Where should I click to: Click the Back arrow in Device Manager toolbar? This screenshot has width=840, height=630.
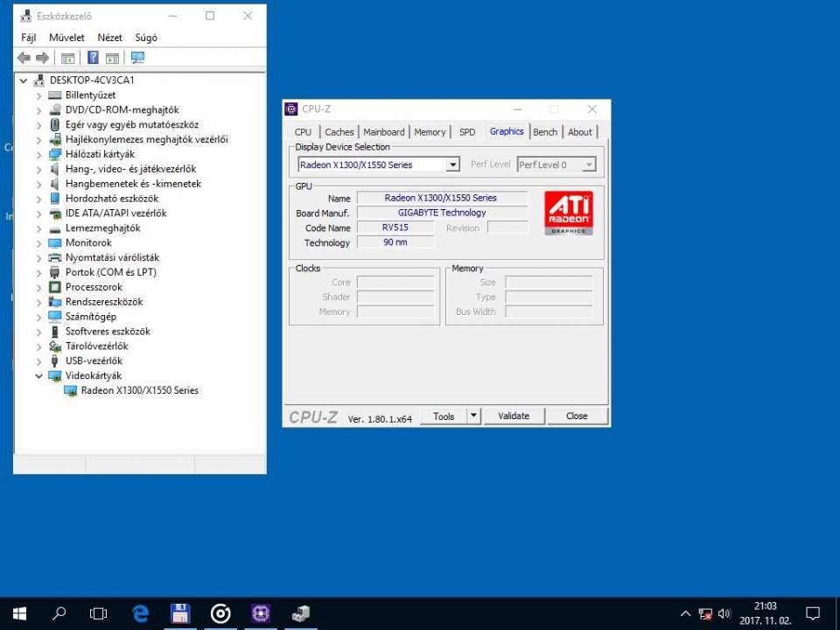click(24, 58)
